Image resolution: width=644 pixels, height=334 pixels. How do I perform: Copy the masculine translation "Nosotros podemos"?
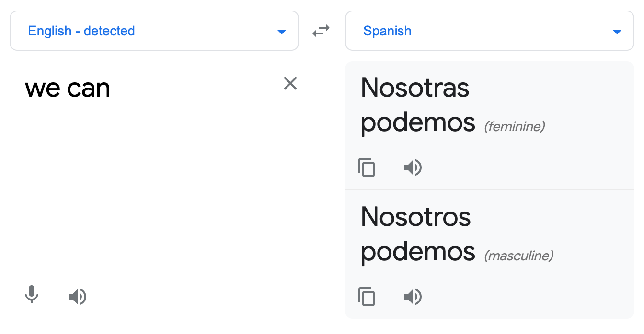point(367,297)
